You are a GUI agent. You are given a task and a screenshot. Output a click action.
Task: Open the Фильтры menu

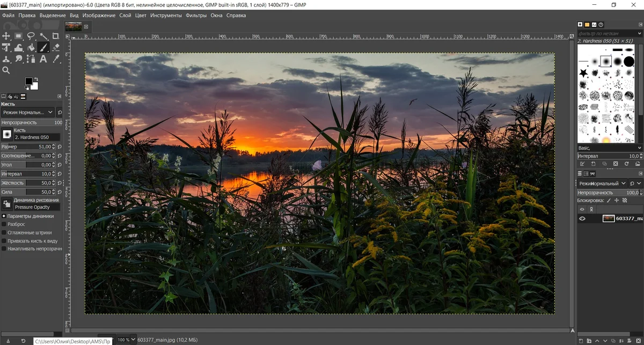pos(196,15)
